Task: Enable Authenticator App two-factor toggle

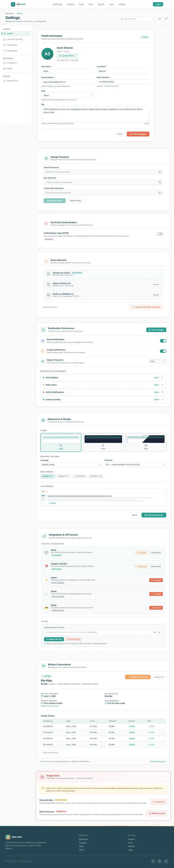Action: pyautogui.click(x=160, y=234)
